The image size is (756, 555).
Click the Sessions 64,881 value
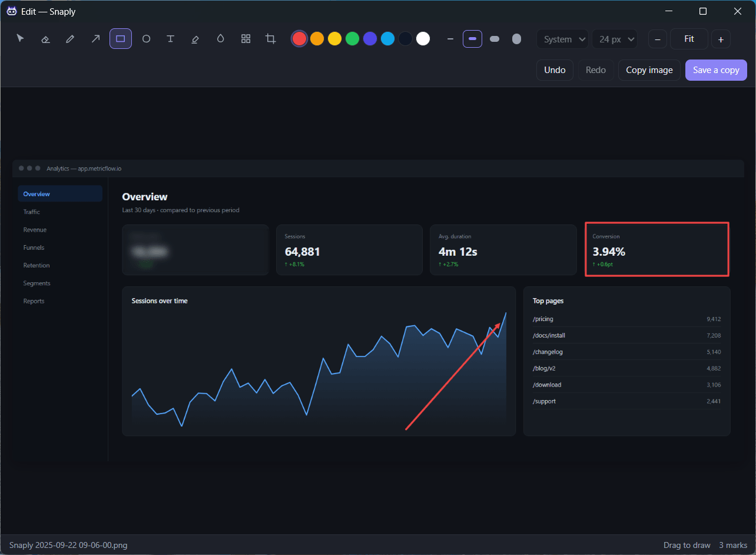[302, 252]
